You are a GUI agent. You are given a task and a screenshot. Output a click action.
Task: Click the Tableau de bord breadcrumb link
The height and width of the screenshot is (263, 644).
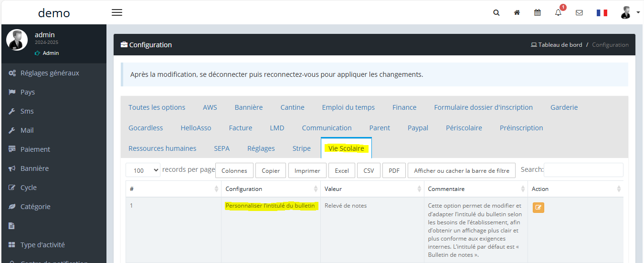click(557, 45)
